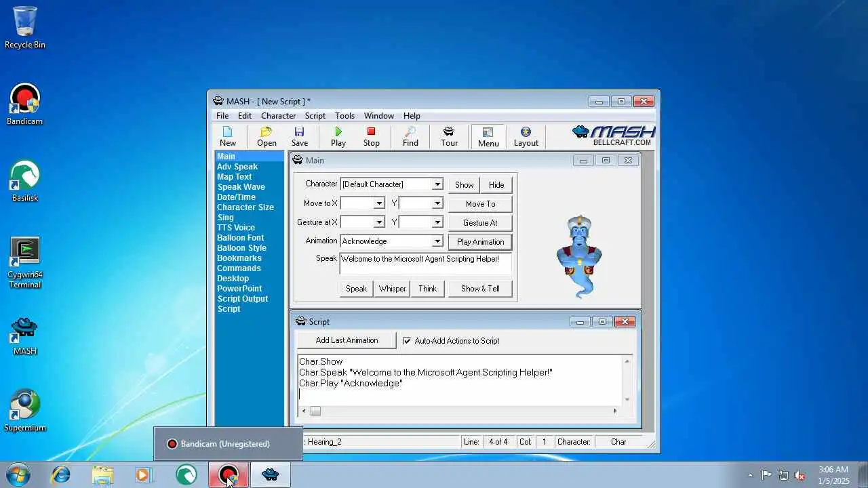Select the Supermium desktop shortcut
The image size is (868, 488).
click(25, 411)
